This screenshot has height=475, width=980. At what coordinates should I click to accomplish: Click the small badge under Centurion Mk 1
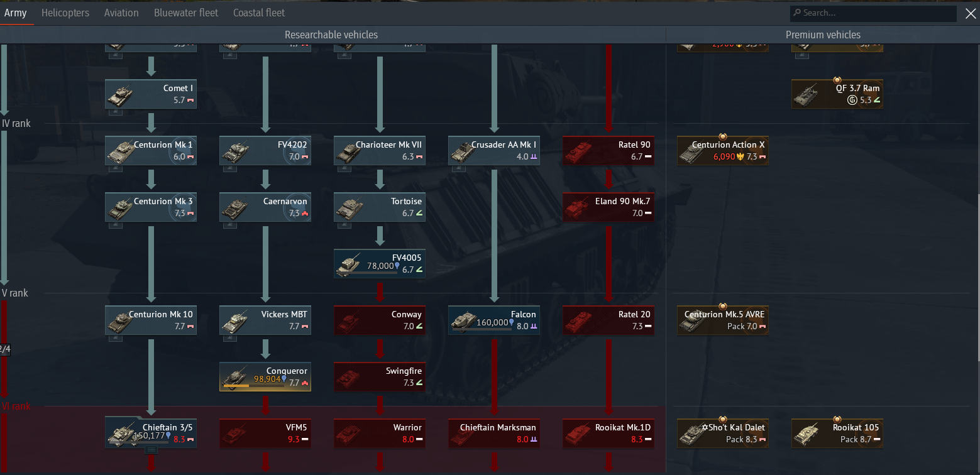116,168
